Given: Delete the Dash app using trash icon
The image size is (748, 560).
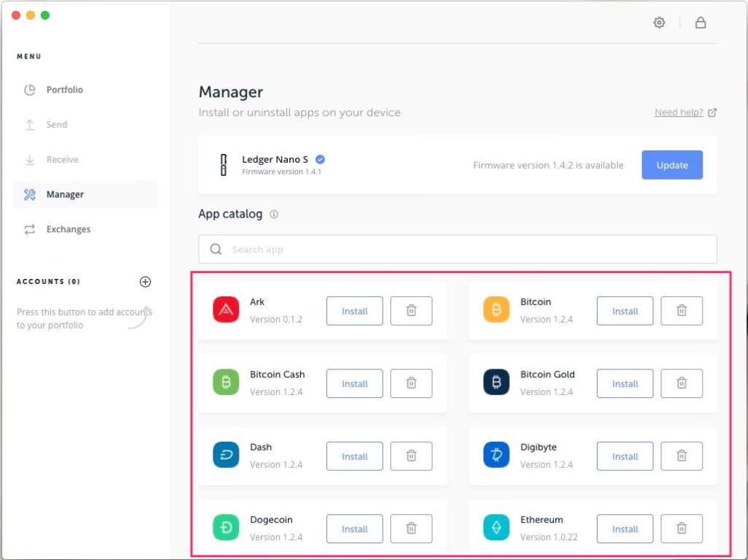Looking at the screenshot, I should point(411,456).
